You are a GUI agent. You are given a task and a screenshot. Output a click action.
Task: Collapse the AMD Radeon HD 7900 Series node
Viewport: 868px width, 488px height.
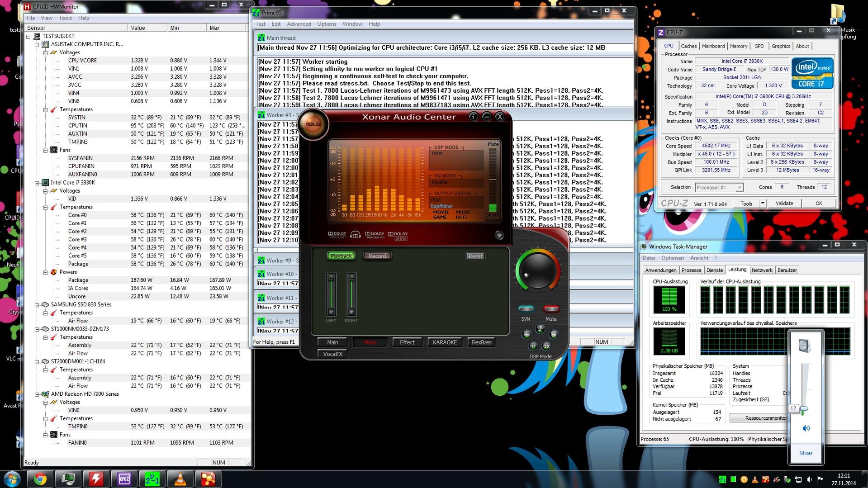coord(37,394)
